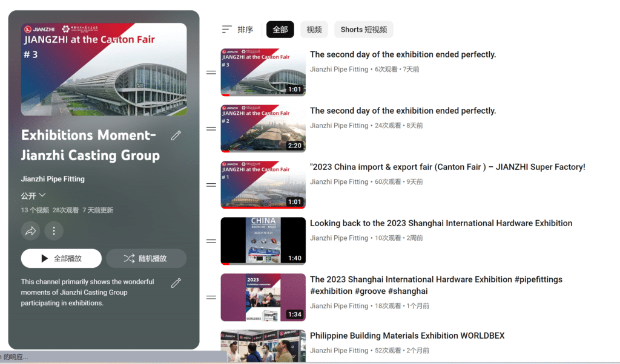Click the playlist title Exhibitions Moment- Jianzhi Casting Group
This screenshot has height=364, width=620.
point(91,145)
